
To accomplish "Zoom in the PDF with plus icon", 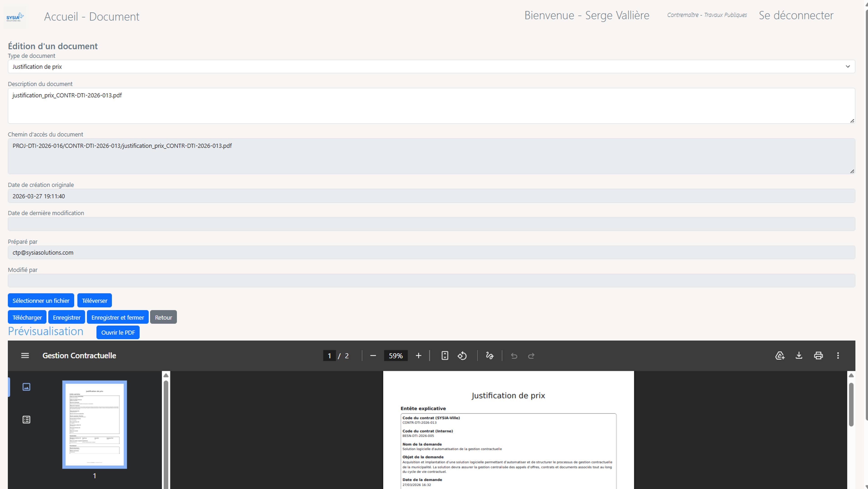I will [418, 356].
